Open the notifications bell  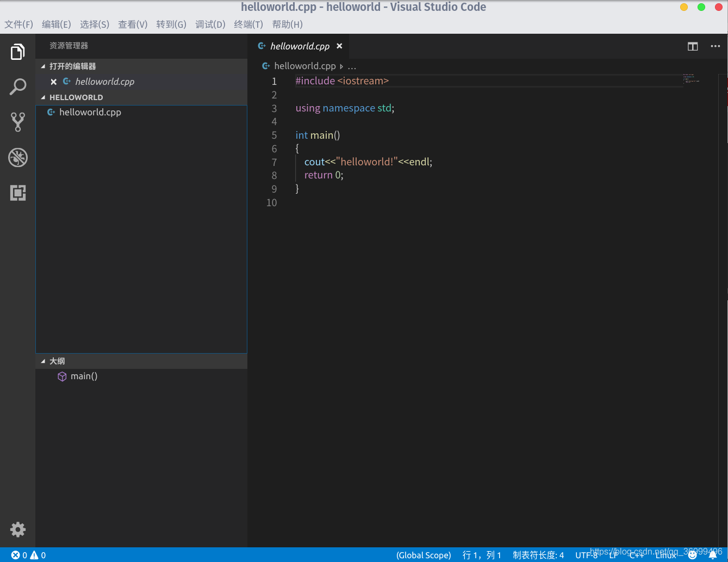(713, 555)
